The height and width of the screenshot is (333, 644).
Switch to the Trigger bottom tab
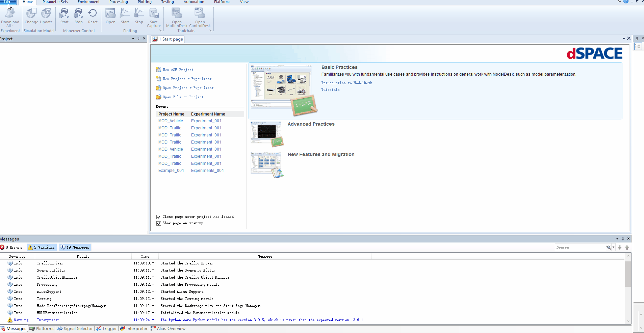[x=106, y=329]
